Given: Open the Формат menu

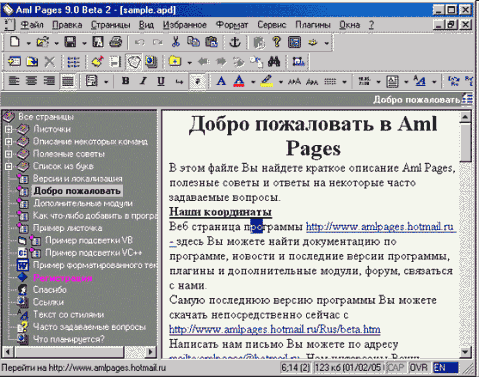Looking at the screenshot, I should (232, 25).
